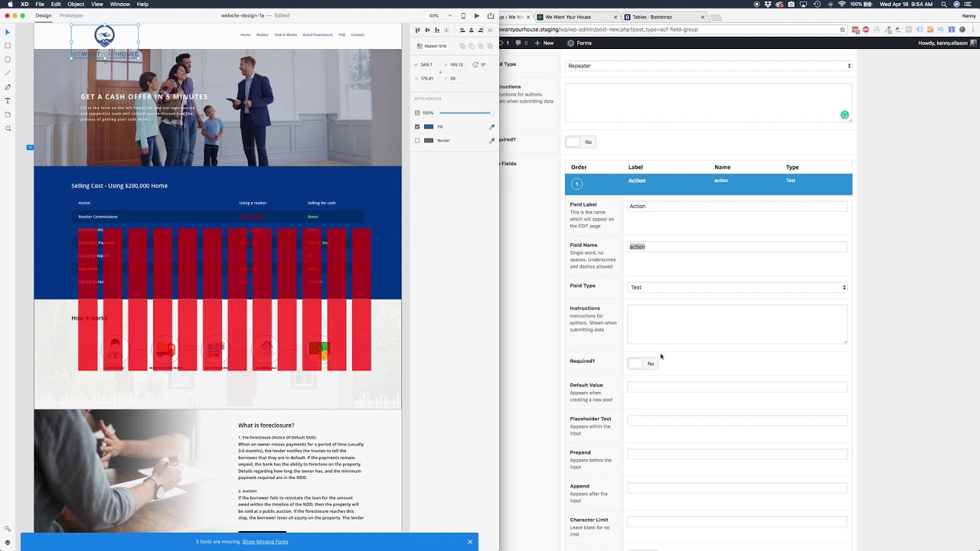Uncheck the Fill checkbox

coord(417,127)
